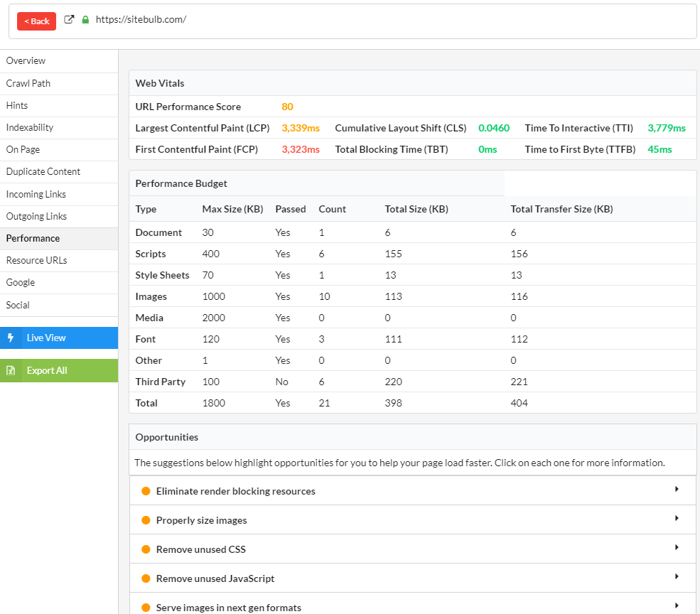Viewport: 700px width, 614px height.
Task: Open Outgoing Links section
Action: [x=59, y=216]
